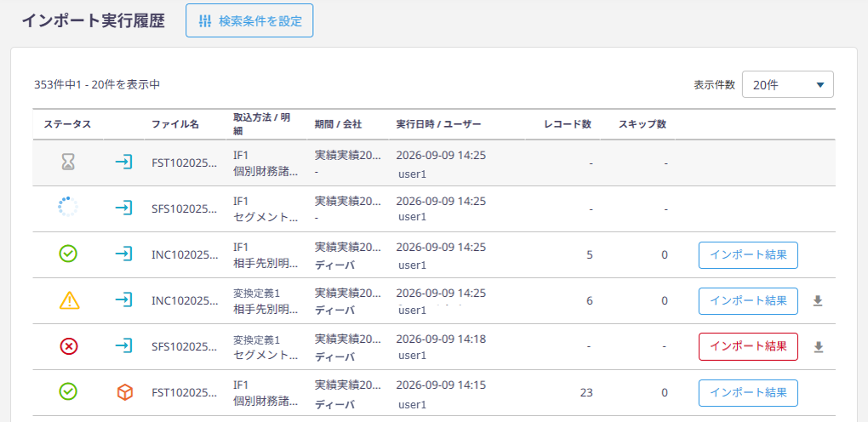Click the 取込方法 / 明細 column header
The width and height of the screenshot is (868, 422).
coord(261,123)
